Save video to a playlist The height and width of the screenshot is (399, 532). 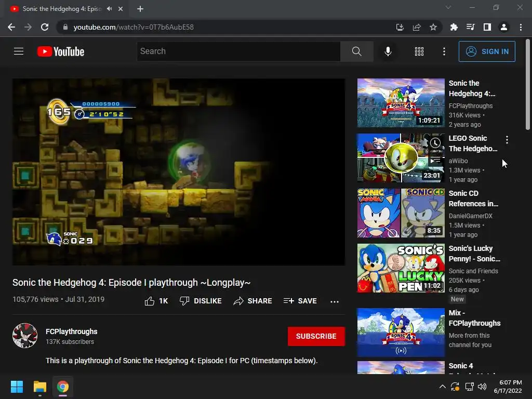click(300, 301)
